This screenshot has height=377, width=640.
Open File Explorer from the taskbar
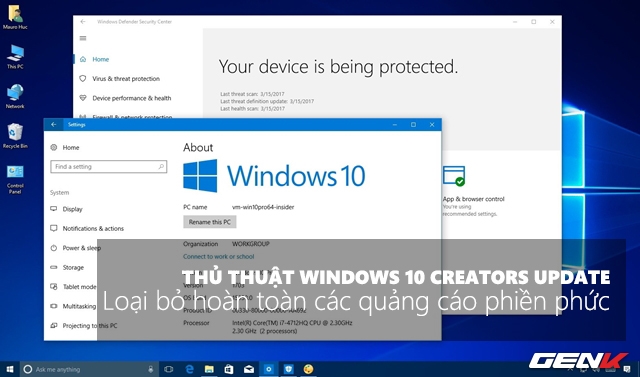209,369
